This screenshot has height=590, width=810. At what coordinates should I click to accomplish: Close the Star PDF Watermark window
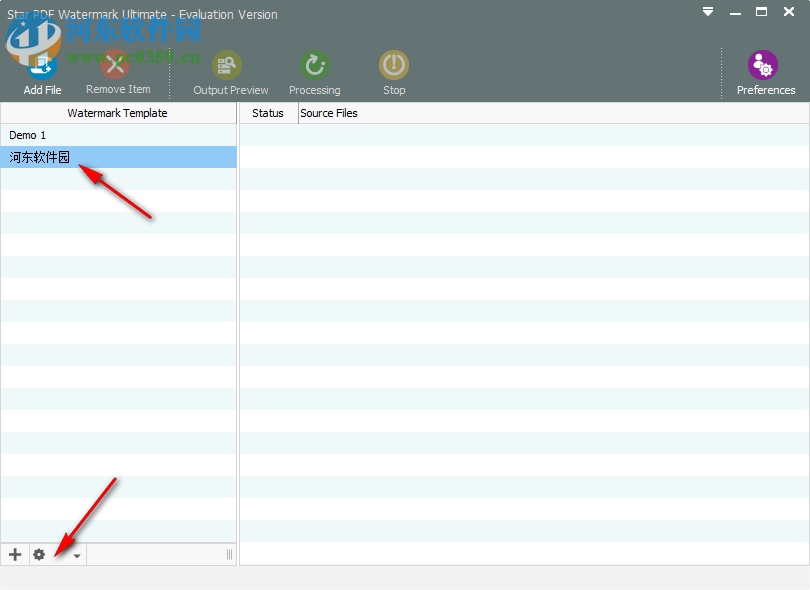click(789, 11)
